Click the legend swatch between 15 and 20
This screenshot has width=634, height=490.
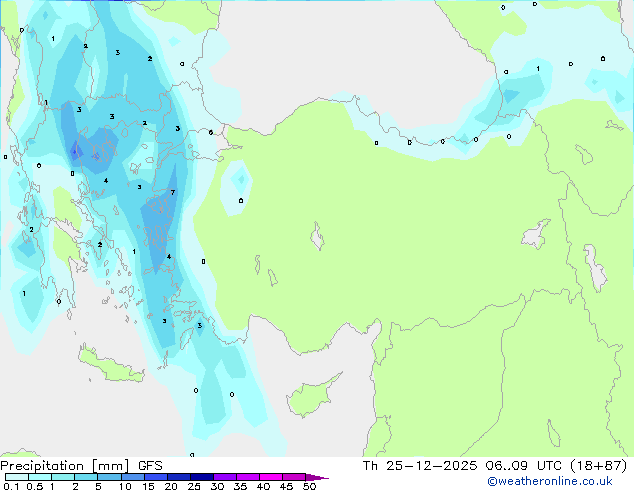[x=156, y=477]
